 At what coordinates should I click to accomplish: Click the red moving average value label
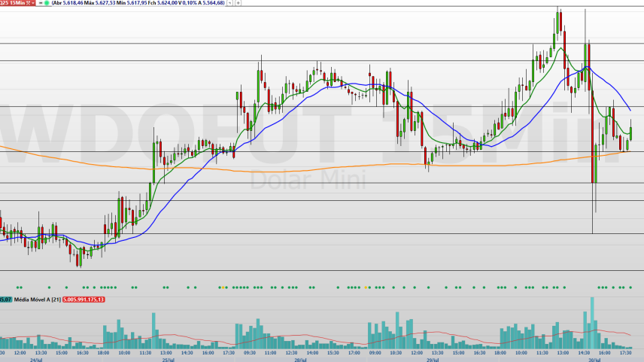(x=84, y=300)
